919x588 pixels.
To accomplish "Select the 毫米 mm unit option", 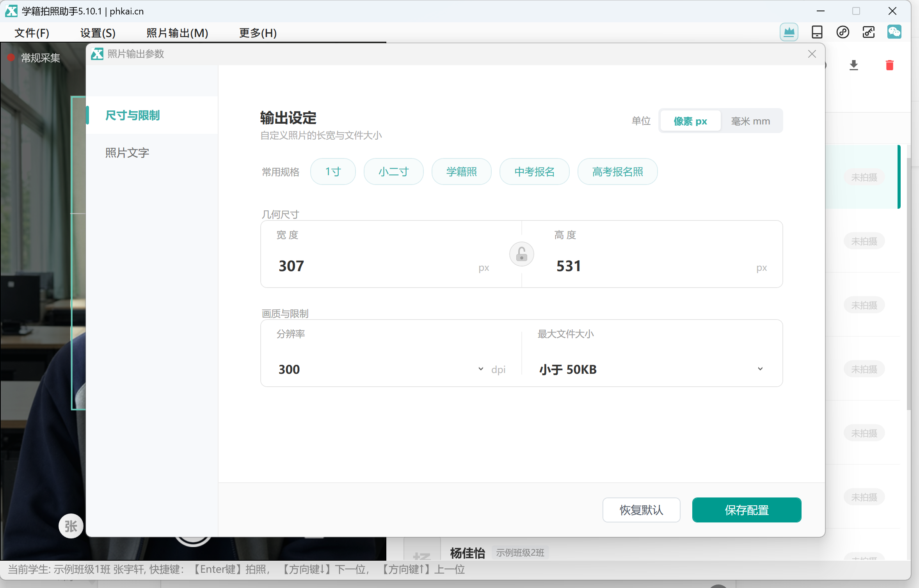I will (750, 121).
